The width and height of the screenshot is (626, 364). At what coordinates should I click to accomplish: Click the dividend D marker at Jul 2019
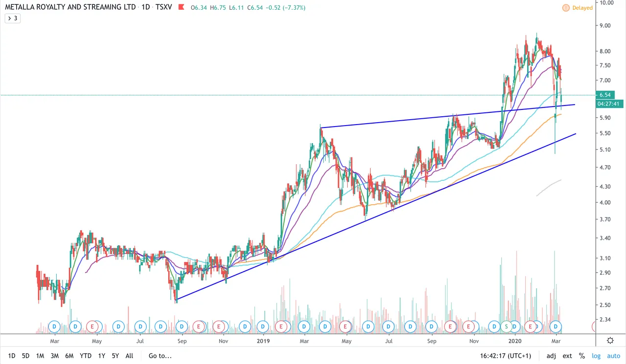pos(389,326)
